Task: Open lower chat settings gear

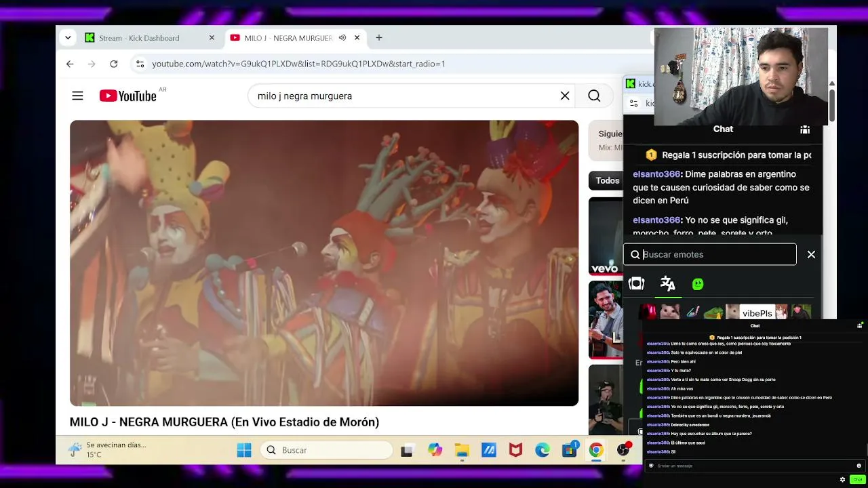Action: click(843, 479)
